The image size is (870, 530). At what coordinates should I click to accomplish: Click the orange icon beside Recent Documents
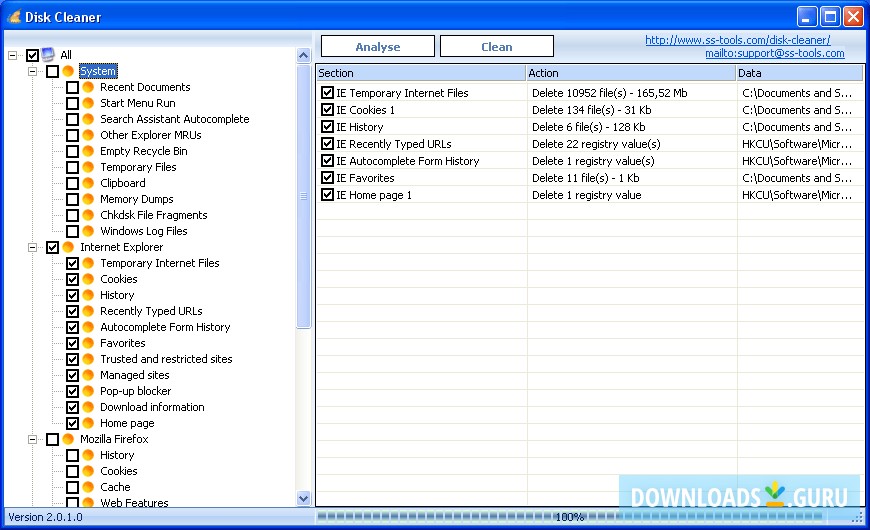[x=88, y=87]
